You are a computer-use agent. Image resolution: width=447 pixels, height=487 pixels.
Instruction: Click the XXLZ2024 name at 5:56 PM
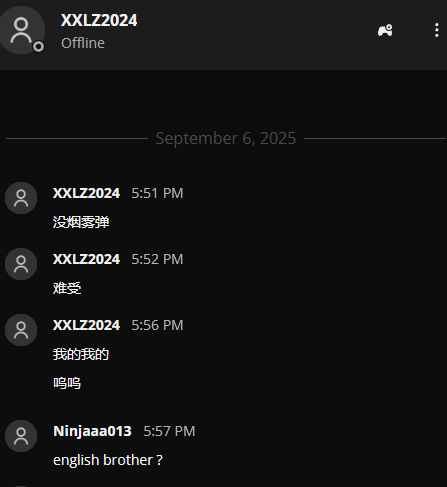tap(86, 325)
